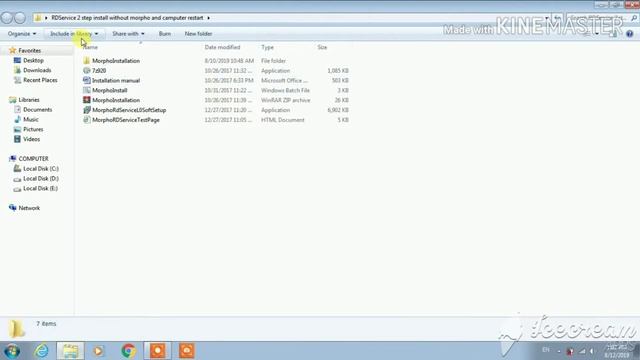Click the address bar folder path text

pyautogui.click(x=127, y=18)
